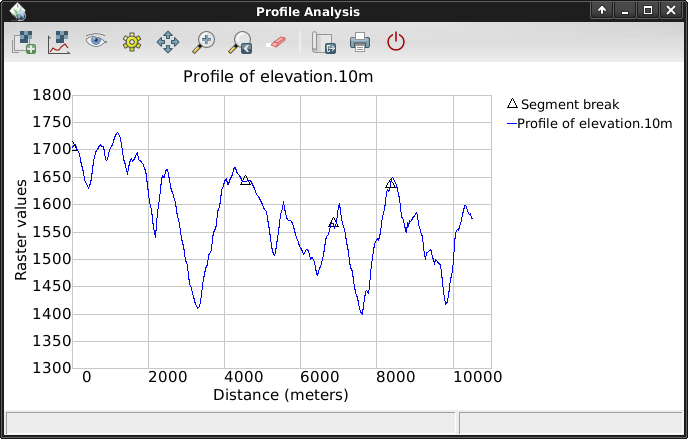The image size is (688, 439).
Task: Click the 'Raster values' axis label
Action: [21, 231]
